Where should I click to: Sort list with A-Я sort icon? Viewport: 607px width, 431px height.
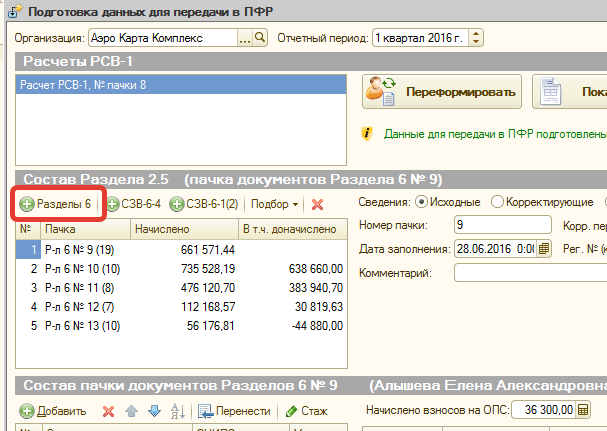(178, 411)
